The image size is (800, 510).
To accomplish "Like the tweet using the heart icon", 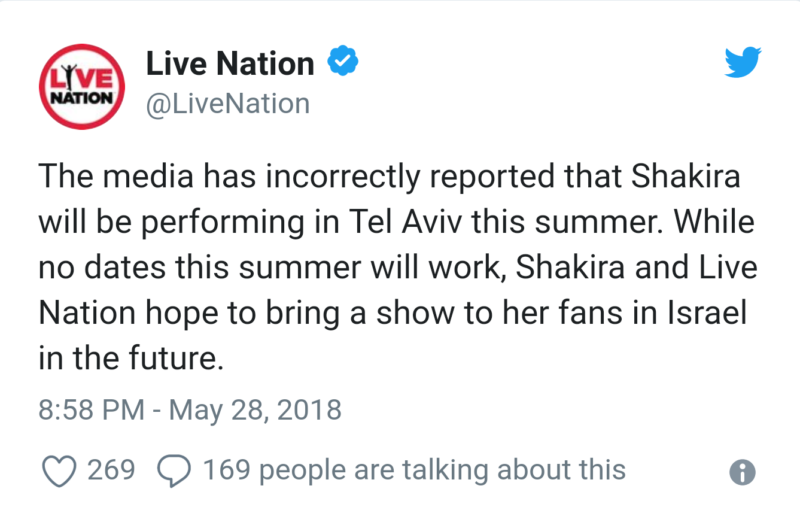I will point(62,470).
